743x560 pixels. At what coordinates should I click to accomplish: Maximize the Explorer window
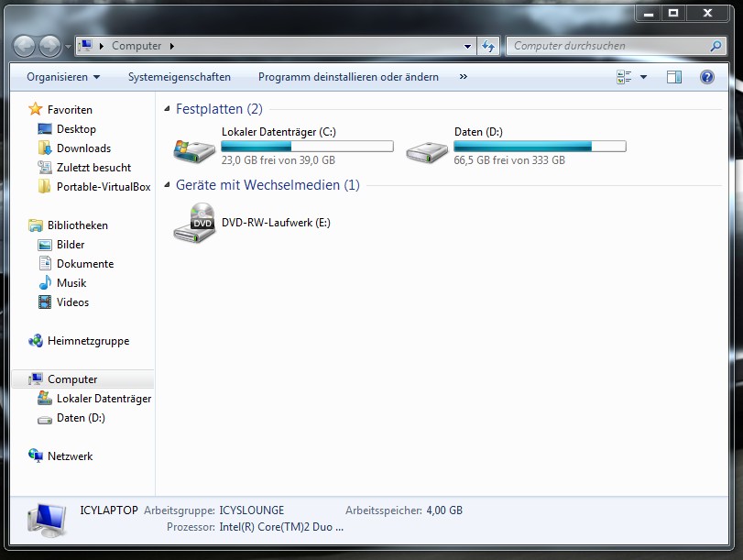673,14
